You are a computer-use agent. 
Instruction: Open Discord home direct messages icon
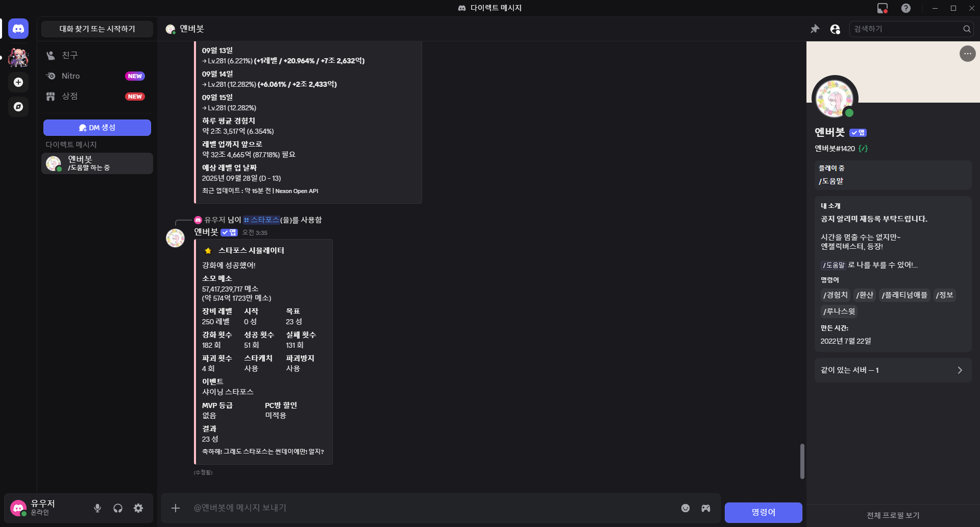tap(18, 29)
